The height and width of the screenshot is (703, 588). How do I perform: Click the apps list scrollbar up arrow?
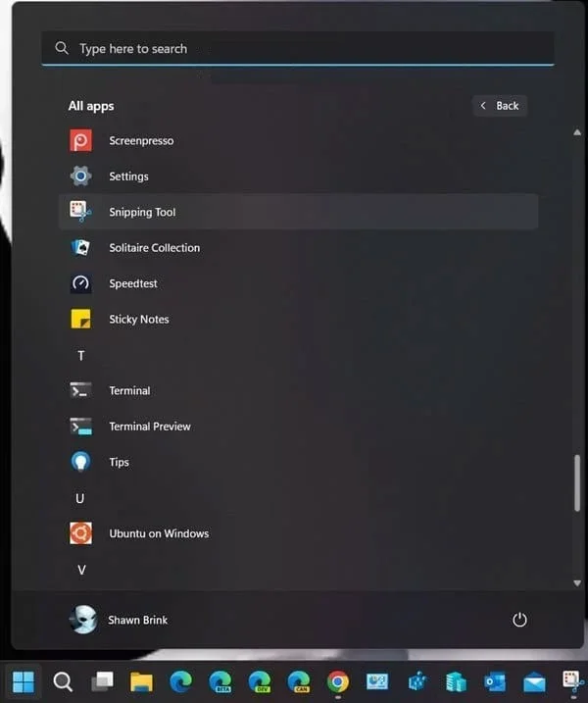(577, 132)
